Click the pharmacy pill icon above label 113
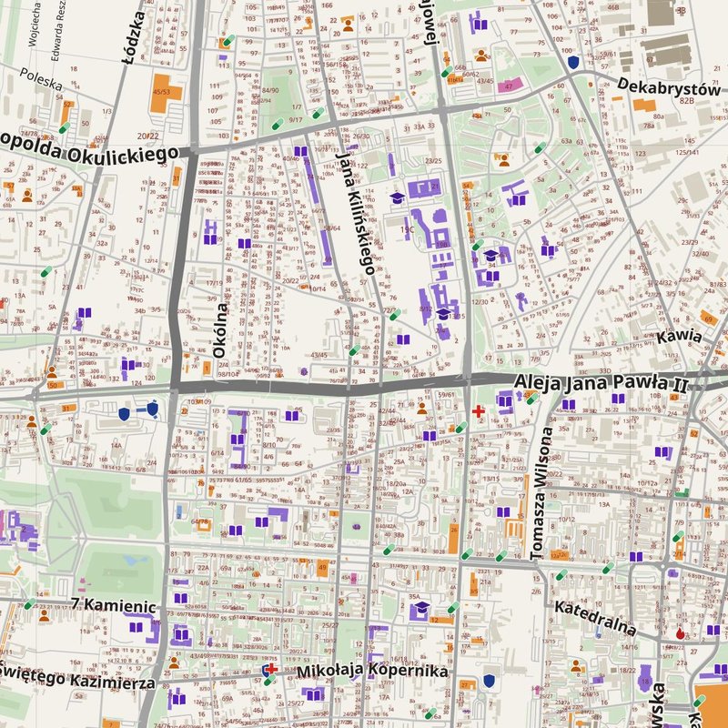 pos(229,40)
